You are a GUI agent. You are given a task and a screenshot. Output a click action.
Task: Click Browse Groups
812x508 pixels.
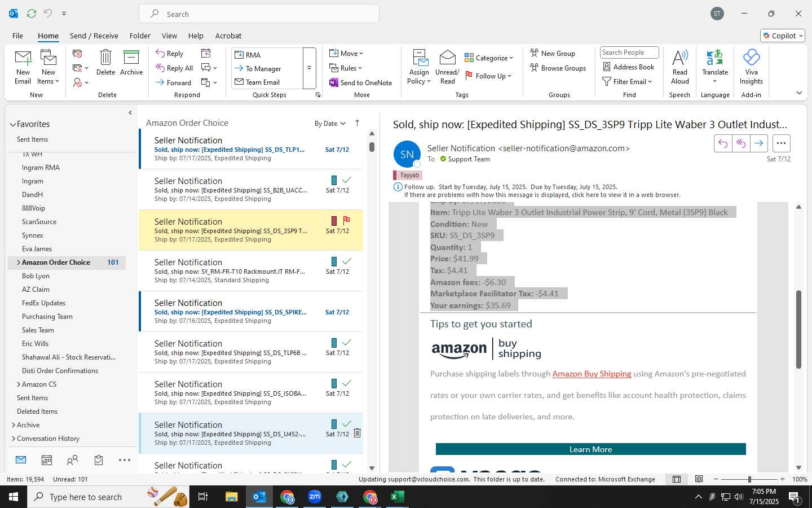click(x=558, y=68)
